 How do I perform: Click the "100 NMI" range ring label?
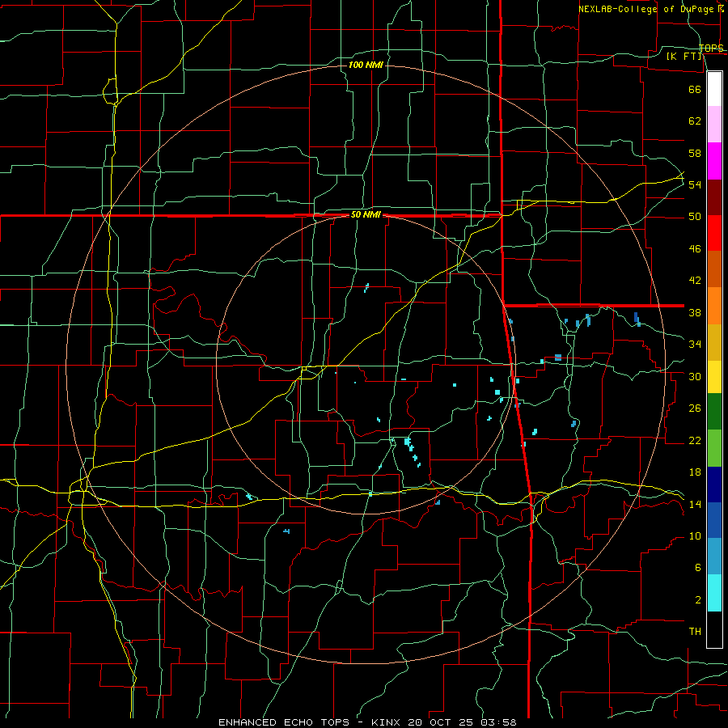366,65
